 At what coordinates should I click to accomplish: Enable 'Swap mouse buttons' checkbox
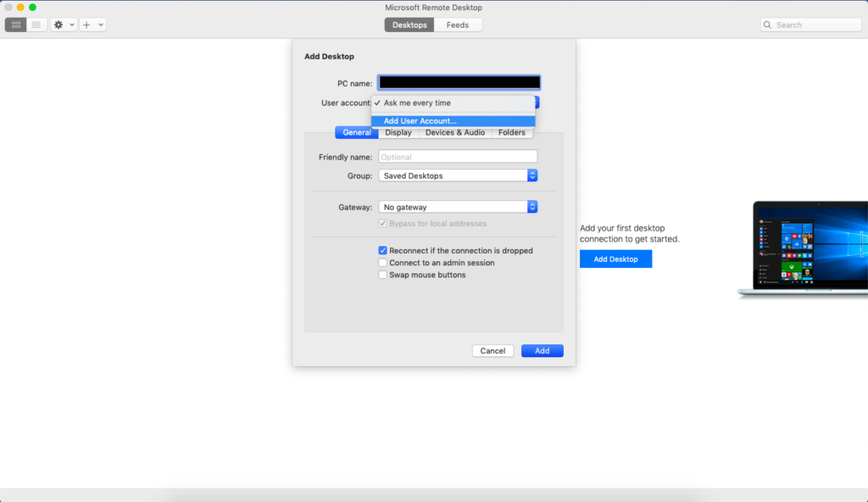point(382,275)
